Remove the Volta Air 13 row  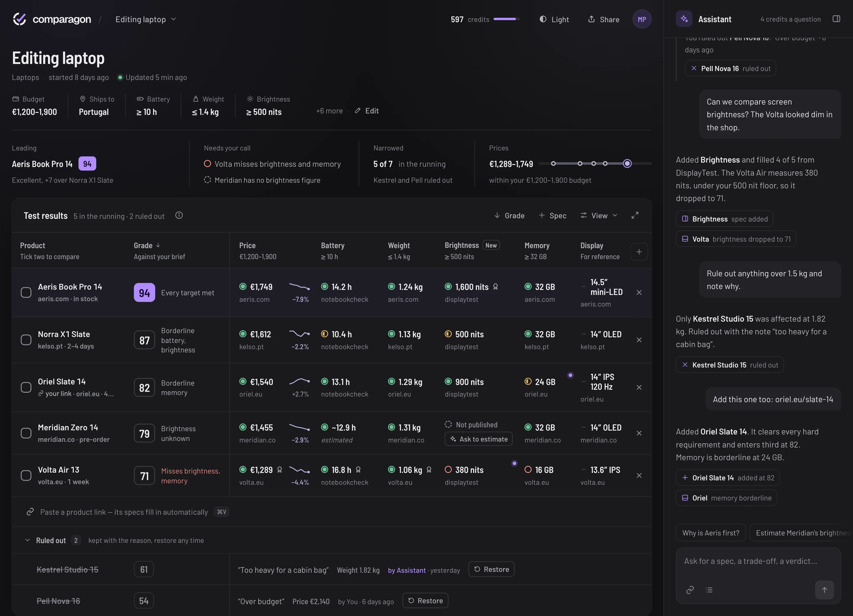point(639,475)
